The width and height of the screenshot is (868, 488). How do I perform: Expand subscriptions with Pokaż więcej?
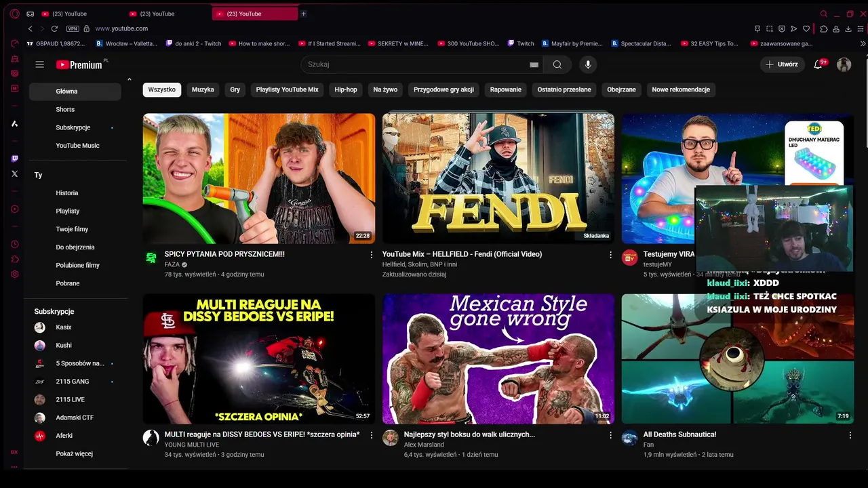[x=75, y=453]
